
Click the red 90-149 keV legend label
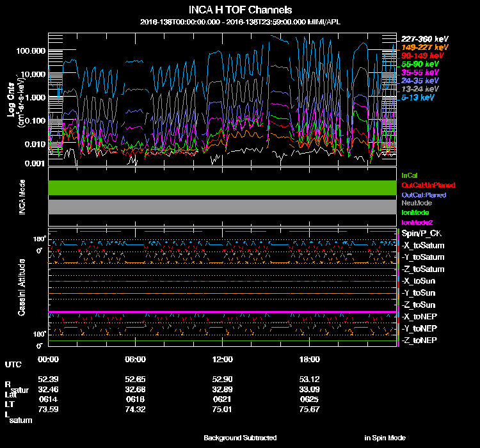click(422, 56)
